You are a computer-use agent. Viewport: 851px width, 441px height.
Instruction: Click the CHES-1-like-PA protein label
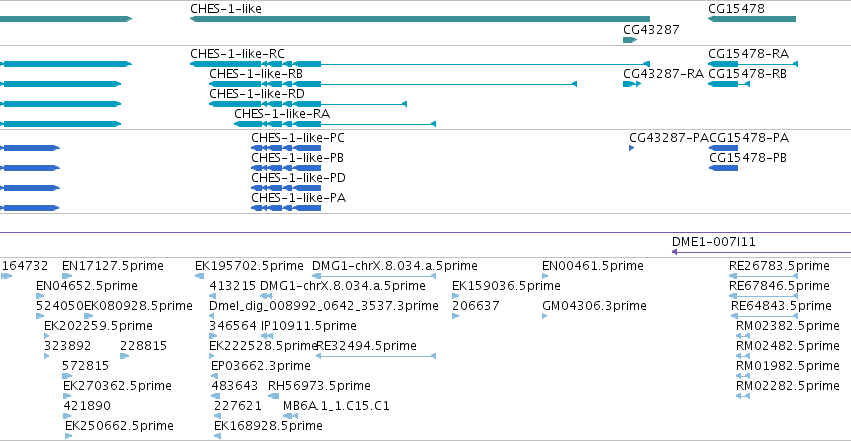point(299,198)
